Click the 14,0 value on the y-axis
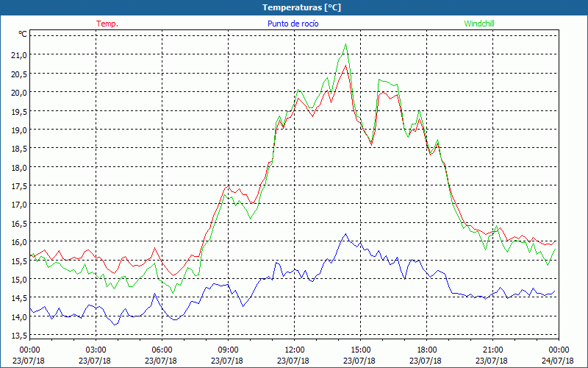Viewport: 588px width, 368px height. pos(19,317)
